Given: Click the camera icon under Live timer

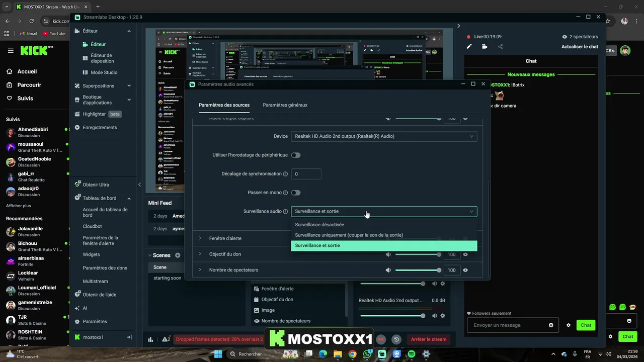Looking at the screenshot, I should coord(485,46).
